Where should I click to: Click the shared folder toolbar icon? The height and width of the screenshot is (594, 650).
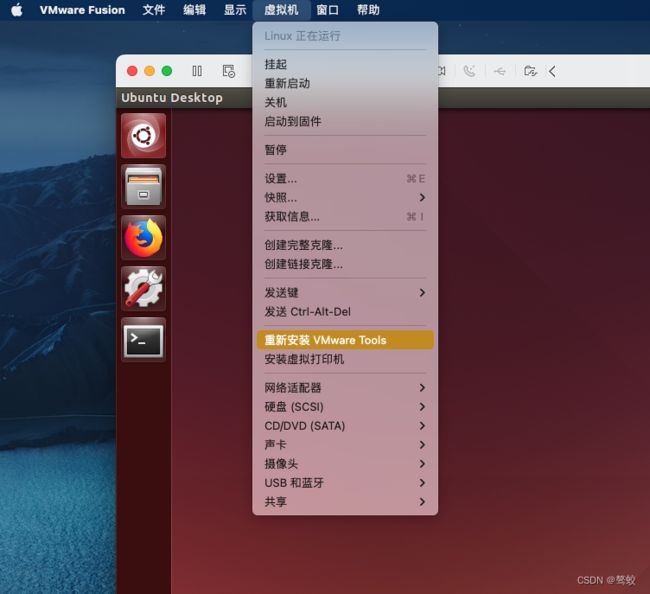[x=530, y=71]
